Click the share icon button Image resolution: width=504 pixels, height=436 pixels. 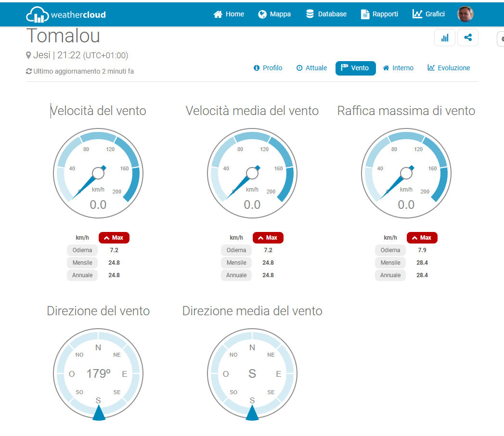point(467,38)
